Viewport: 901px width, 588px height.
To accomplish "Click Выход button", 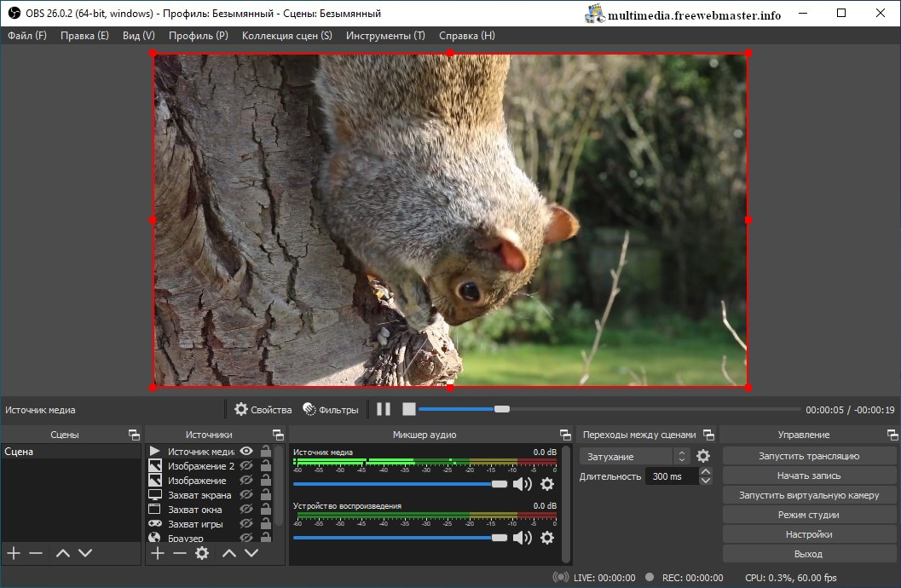I will pyautogui.click(x=809, y=554).
